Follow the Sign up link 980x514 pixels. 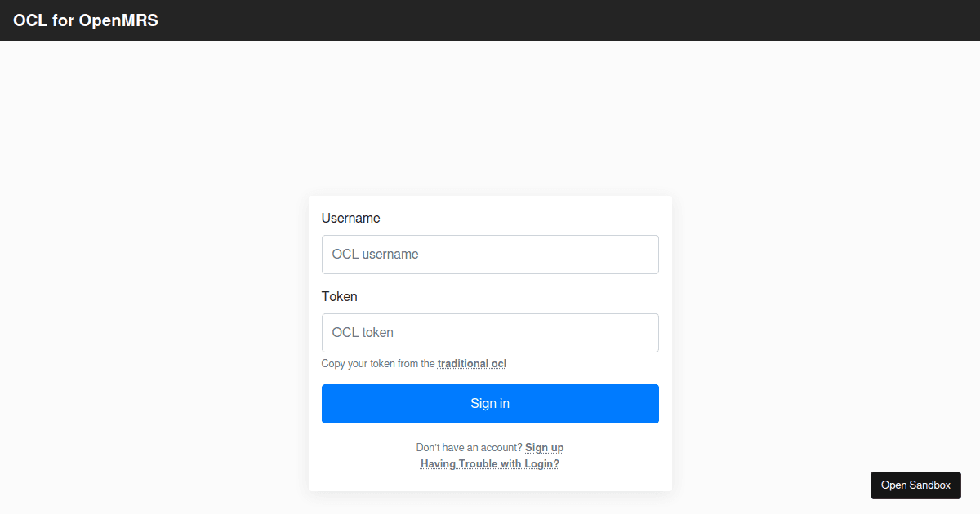coord(544,448)
